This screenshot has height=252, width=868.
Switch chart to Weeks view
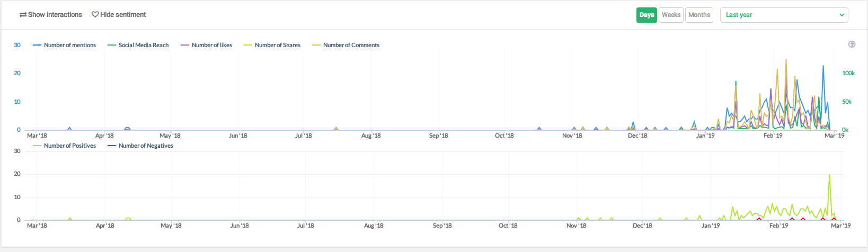click(x=671, y=15)
